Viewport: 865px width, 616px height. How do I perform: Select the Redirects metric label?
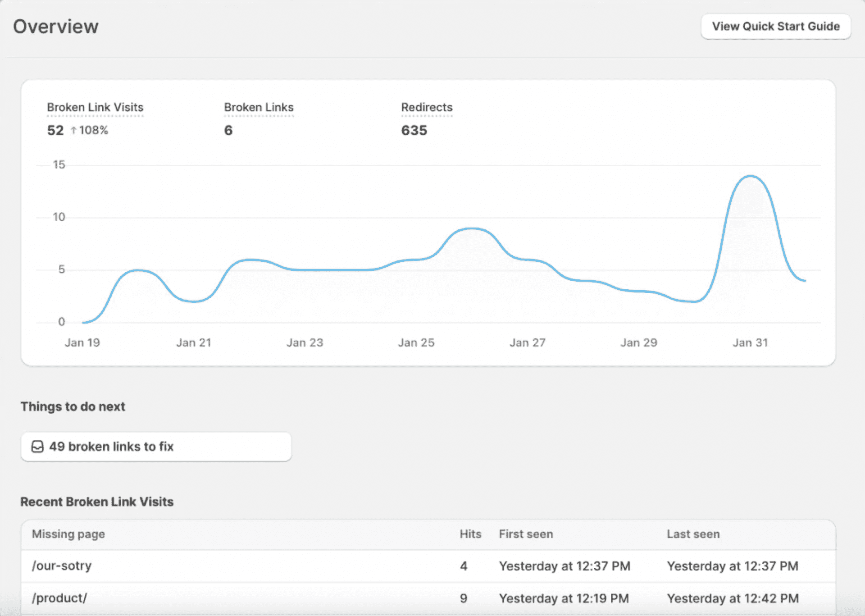427,107
